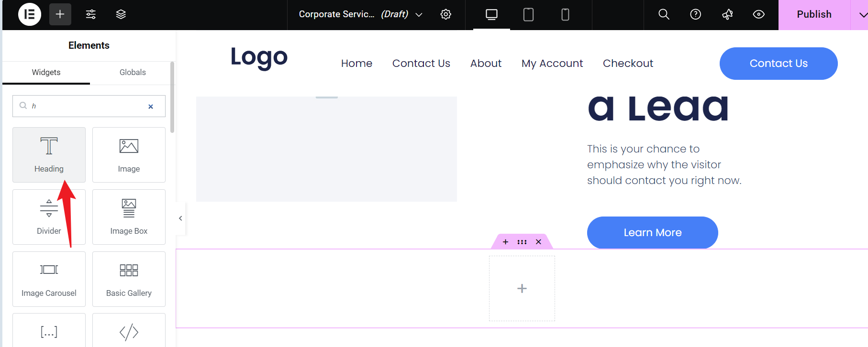Viewport: 868px width, 347px height.
Task: Expand the Publish options arrow
Action: pos(862,15)
